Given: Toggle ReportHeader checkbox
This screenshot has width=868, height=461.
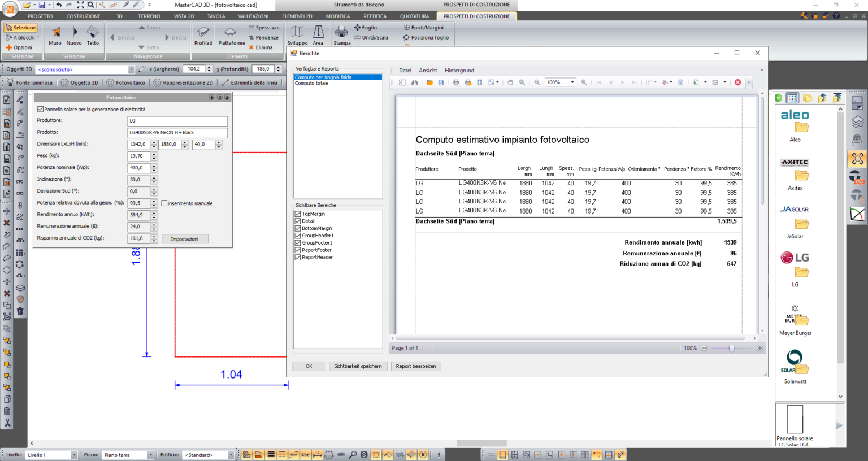Looking at the screenshot, I should pyautogui.click(x=298, y=258).
